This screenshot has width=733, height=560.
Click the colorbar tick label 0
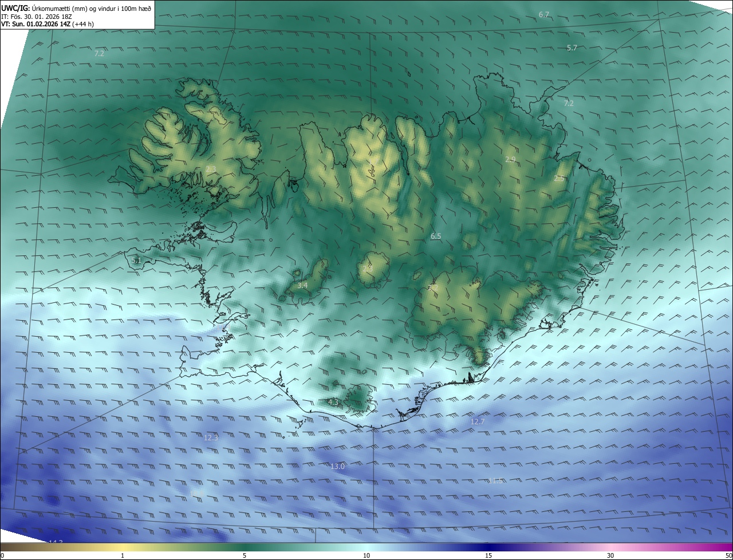coord(2,555)
